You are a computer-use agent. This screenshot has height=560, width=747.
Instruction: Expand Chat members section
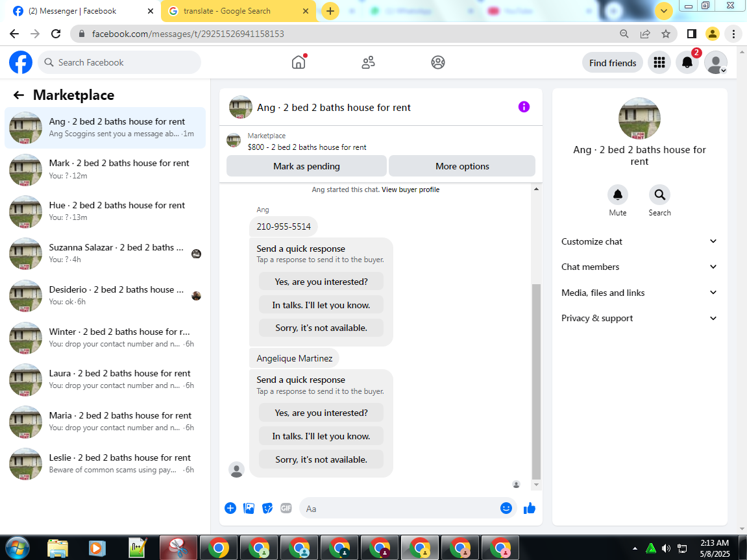coord(639,267)
